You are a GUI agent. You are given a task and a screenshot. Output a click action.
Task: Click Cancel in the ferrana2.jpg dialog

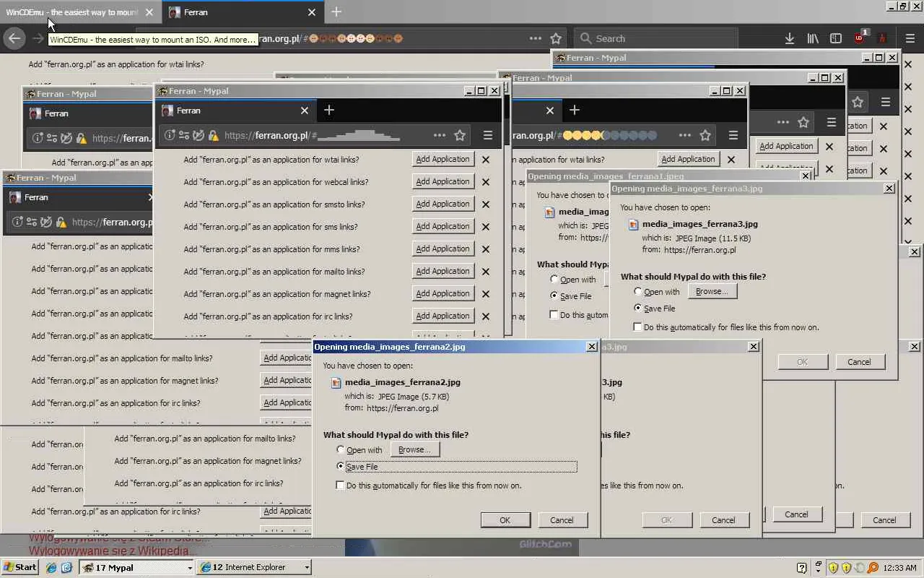point(562,520)
